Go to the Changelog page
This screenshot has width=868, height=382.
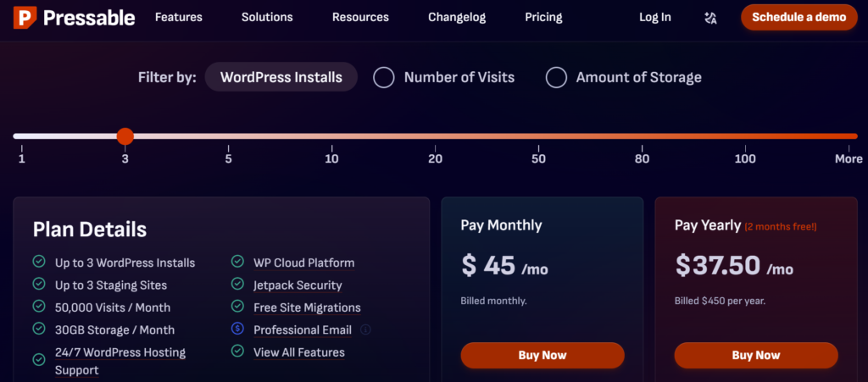[457, 17]
